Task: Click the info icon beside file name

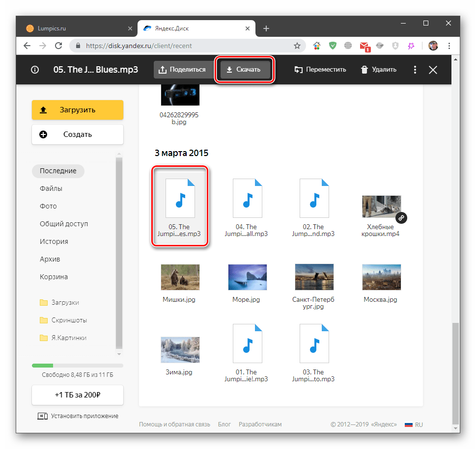Action: (34, 70)
